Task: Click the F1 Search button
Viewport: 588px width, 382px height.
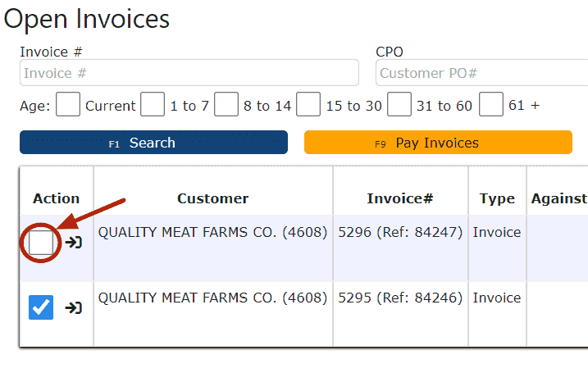Action: click(153, 143)
